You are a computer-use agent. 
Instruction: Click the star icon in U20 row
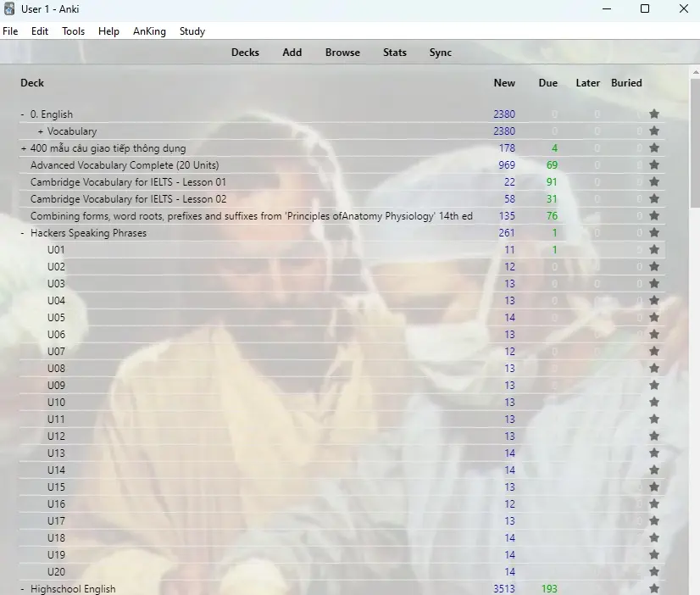[x=654, y=572]
